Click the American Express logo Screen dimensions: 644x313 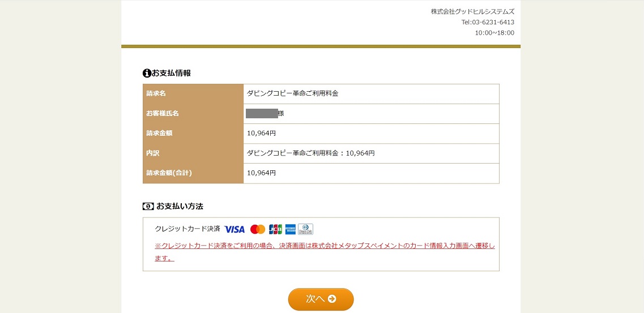pos(291,229)
